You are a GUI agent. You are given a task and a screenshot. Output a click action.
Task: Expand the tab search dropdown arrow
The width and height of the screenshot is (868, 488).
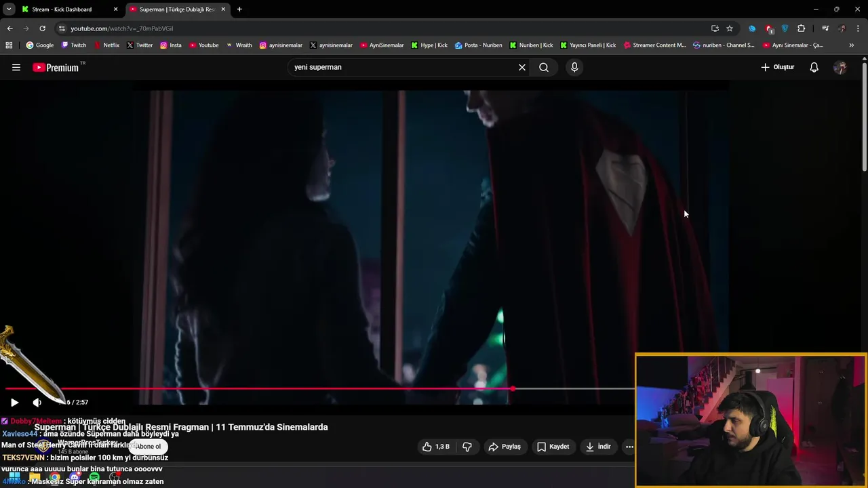pyautogui.click(x=9, y=9)
